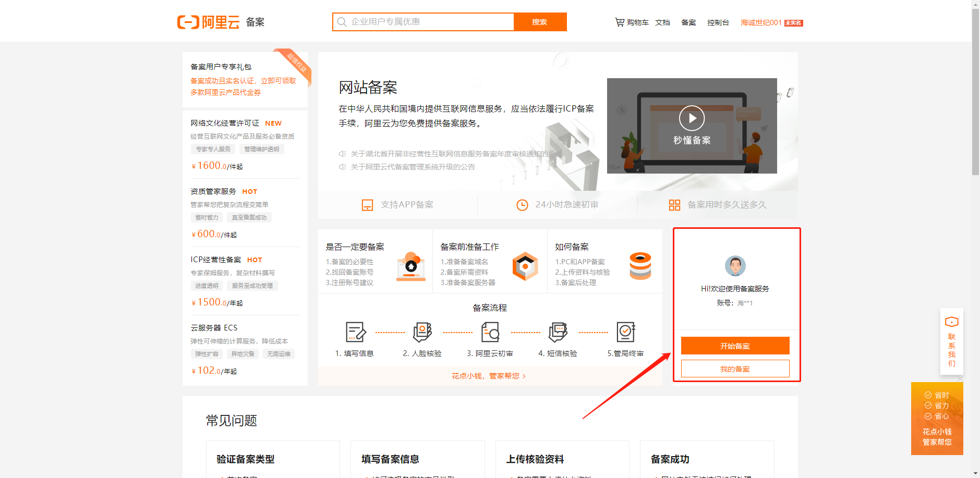Viewport: 980px width, 478px height.
Task: Click the 24小时急速初审 clock icon
Action: pyautogui.click(x=522, y=205)
